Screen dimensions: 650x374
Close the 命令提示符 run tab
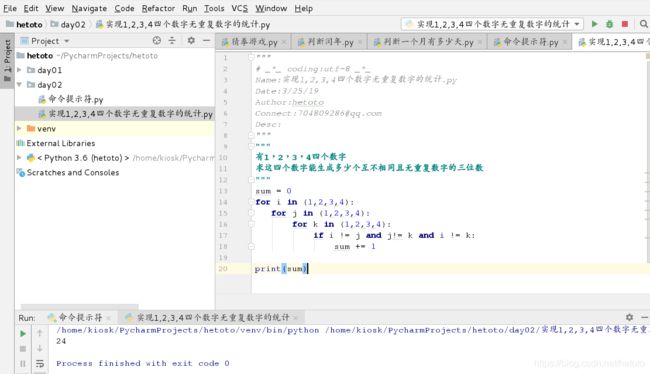(109, 318)
